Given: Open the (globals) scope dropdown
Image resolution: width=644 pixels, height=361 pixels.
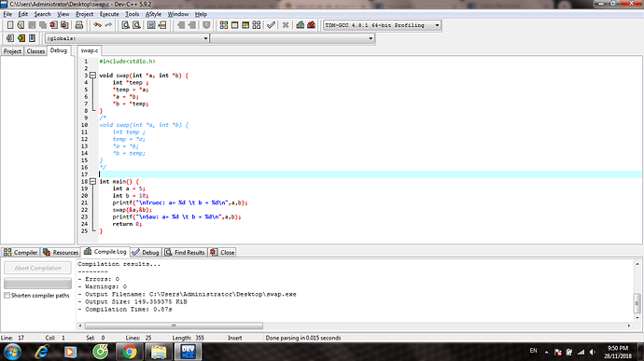Looking at the screenshot, I should (x=205, y=38).
